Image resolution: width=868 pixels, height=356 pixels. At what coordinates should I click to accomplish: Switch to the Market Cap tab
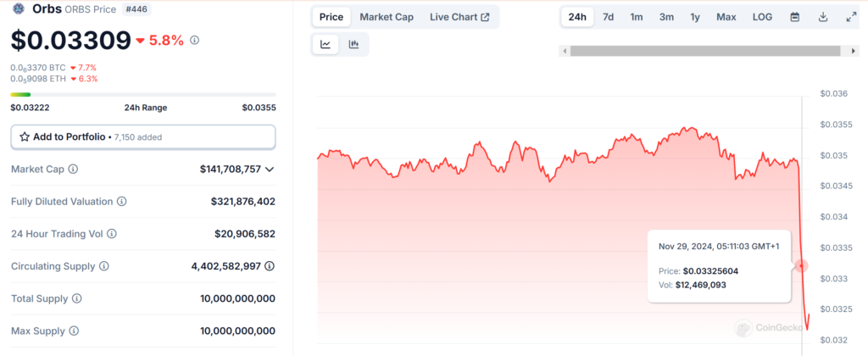(x=387, y=17)
